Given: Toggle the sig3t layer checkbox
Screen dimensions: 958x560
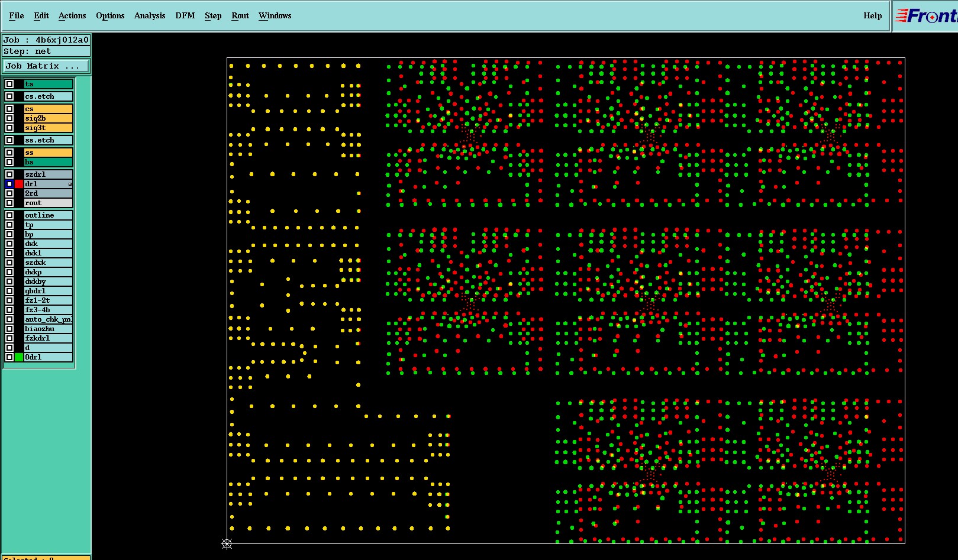Looking at the screenshot, I should tap(9, 128).
